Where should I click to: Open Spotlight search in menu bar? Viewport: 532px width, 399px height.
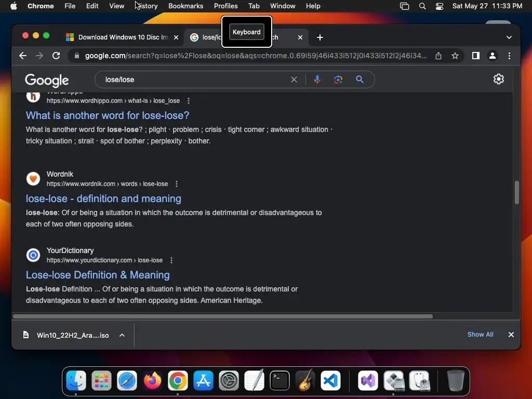(x=422, y=6)
